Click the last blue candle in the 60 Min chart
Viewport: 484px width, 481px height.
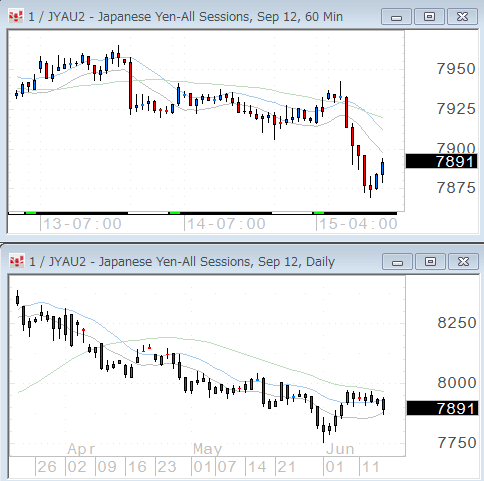pyautogui.click(x=383, y=168)
